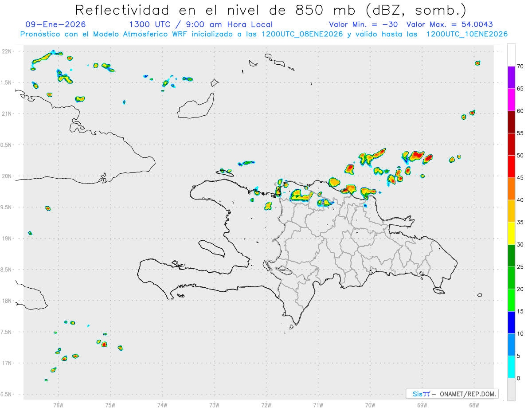Select the yellow 30–35 dBZ colorbar segment
532x411 pixels.
click(511, 233)
